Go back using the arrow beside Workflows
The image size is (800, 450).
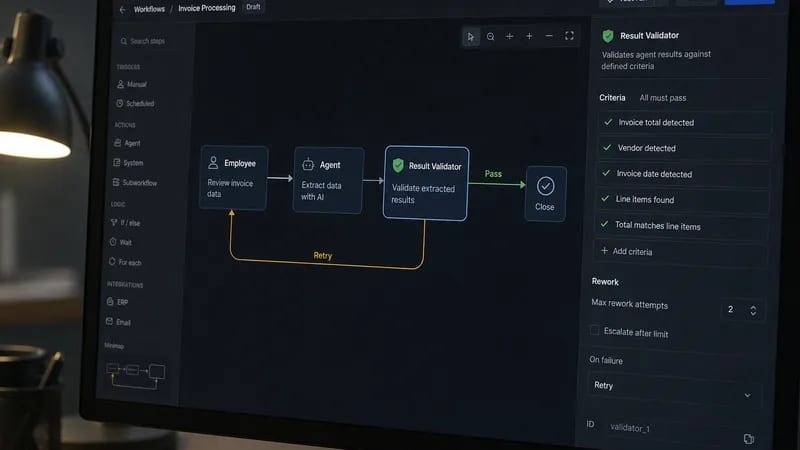[x=122, y=9]
